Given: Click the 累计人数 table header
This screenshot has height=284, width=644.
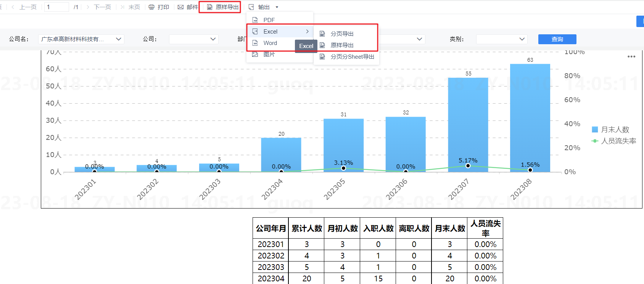Looking at the screenshot, I should click(307, 228).
